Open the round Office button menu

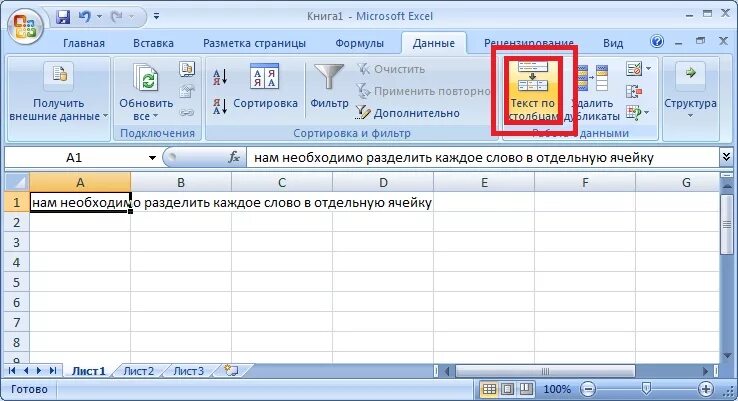click(24, 27)
